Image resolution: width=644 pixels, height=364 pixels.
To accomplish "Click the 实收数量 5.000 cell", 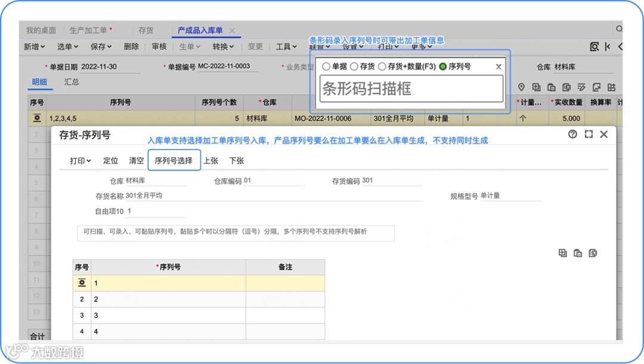I will tap(567, 119).
